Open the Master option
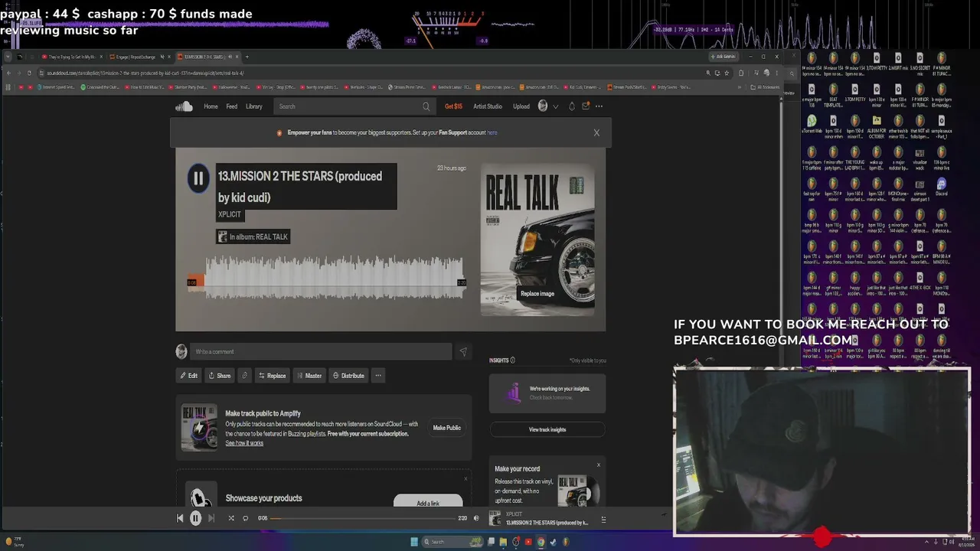Viewport: 980px width, 551px height. click(x=309, y=376)
